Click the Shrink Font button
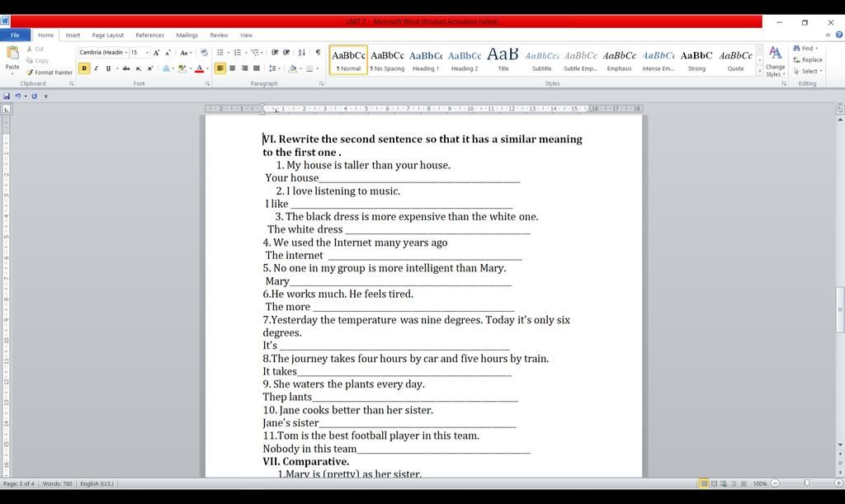This screenshot has height=504, width=845. 168,53
